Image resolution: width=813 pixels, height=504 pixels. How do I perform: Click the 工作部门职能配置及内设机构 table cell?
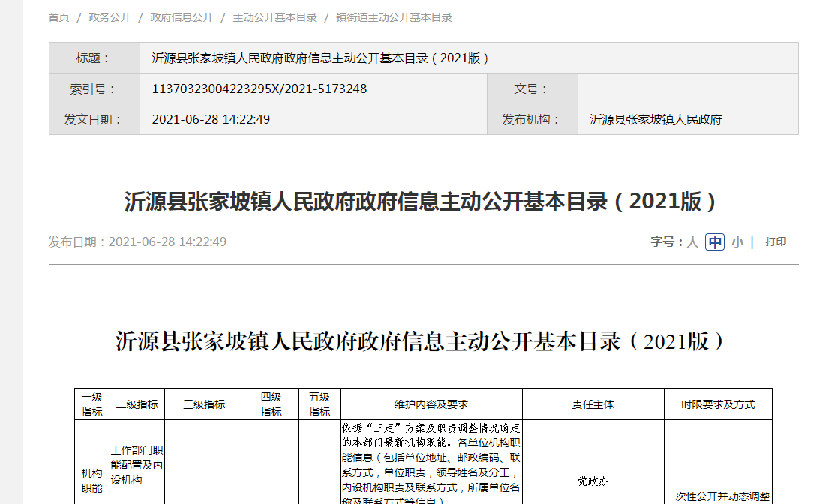136,465
